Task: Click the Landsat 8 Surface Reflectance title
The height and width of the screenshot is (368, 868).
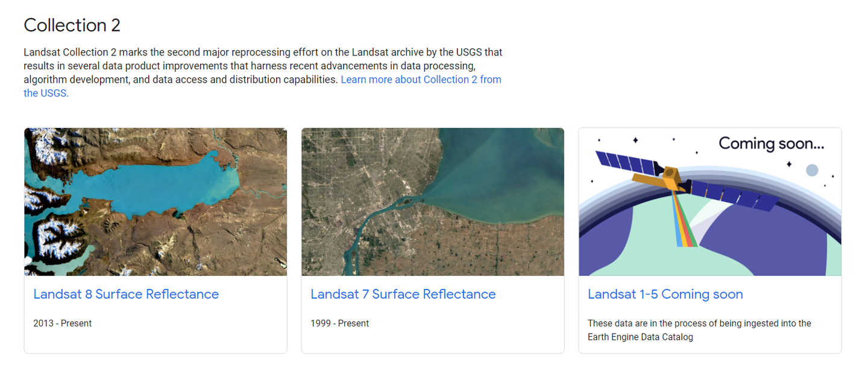Action: [126, 294]
